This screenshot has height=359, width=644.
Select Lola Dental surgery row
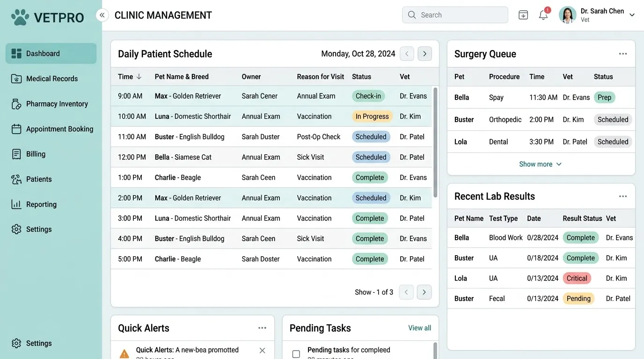pos(541,142)
